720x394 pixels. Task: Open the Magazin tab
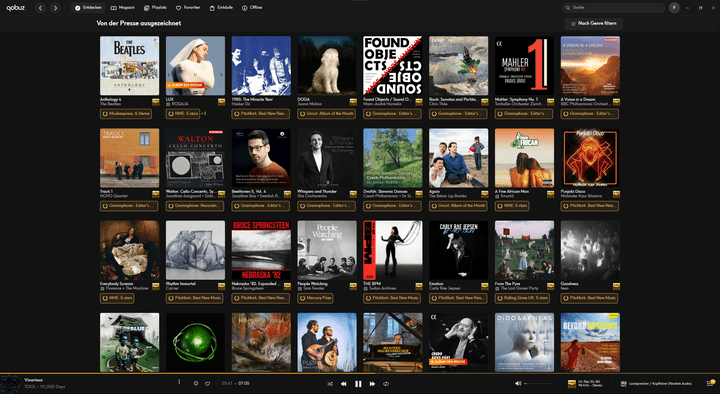pos(123,8)
